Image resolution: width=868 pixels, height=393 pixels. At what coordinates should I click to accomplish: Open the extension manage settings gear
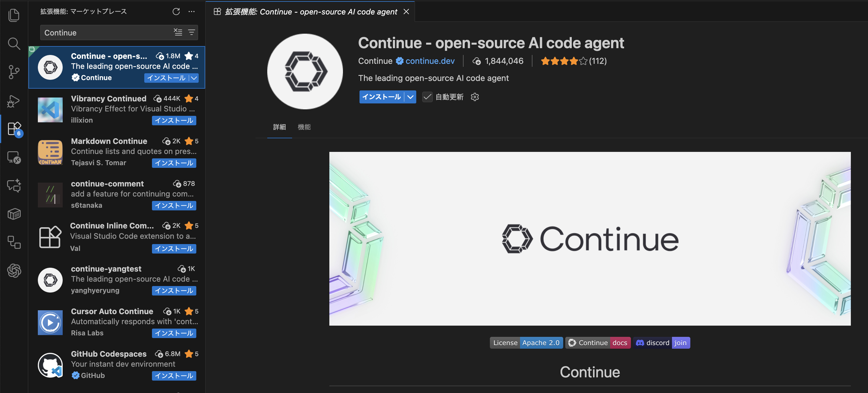pyautogui.click(x=475, y=97)
